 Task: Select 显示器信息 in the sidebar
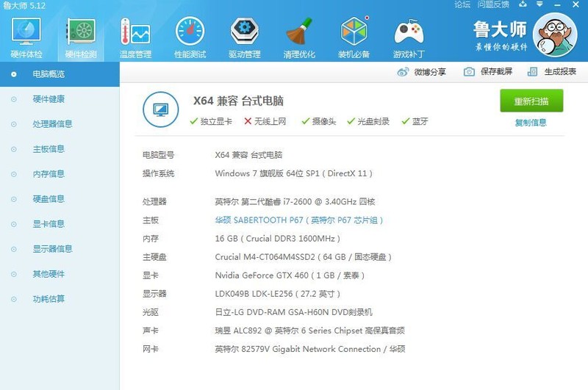click(60, 249)
